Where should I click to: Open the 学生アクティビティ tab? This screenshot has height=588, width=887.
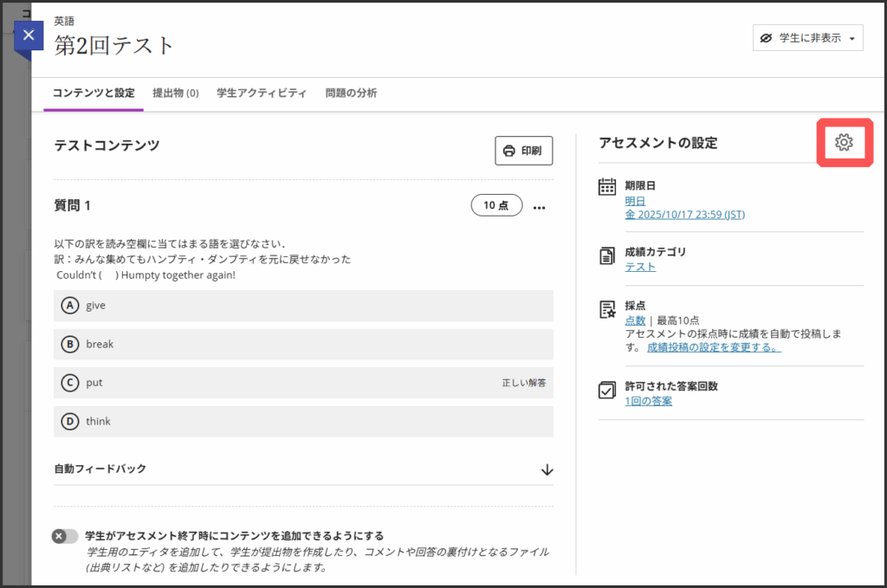[262, 93]
